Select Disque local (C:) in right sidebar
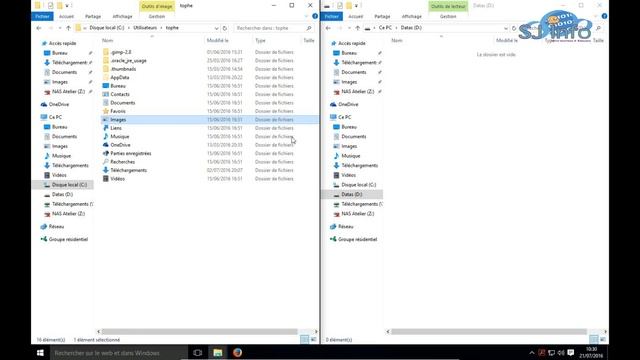The width and height of the screenshot is (640, 360). (358, 185)
